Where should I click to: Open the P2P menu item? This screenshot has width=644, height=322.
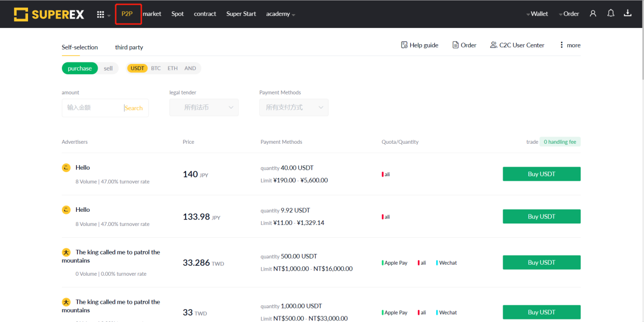click(127, 14)
